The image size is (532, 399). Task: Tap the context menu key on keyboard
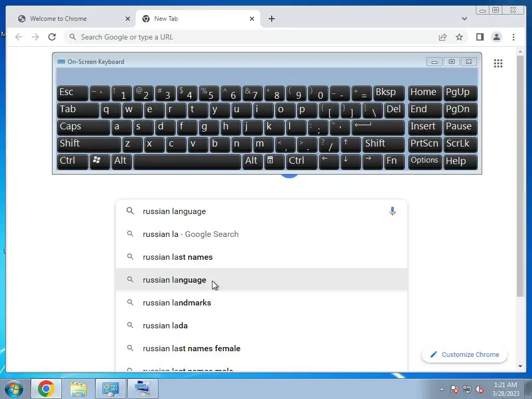(x=274, y=162)
